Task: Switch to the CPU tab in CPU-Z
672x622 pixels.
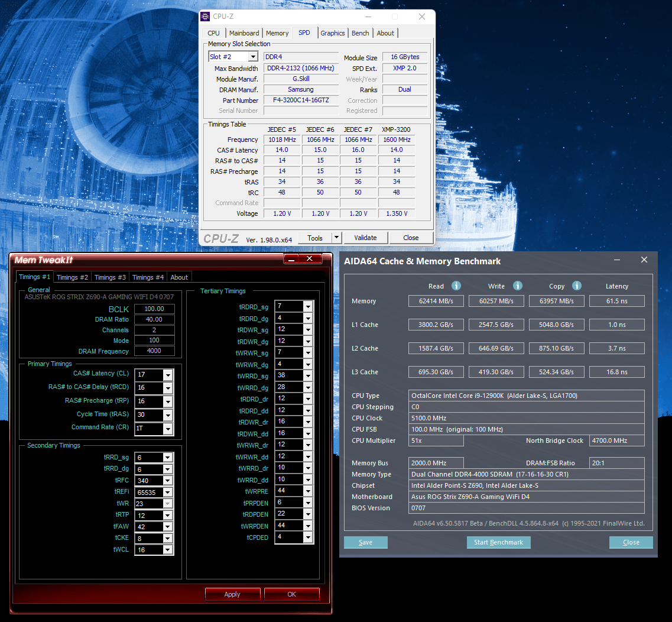Action: tap(213, 33)
